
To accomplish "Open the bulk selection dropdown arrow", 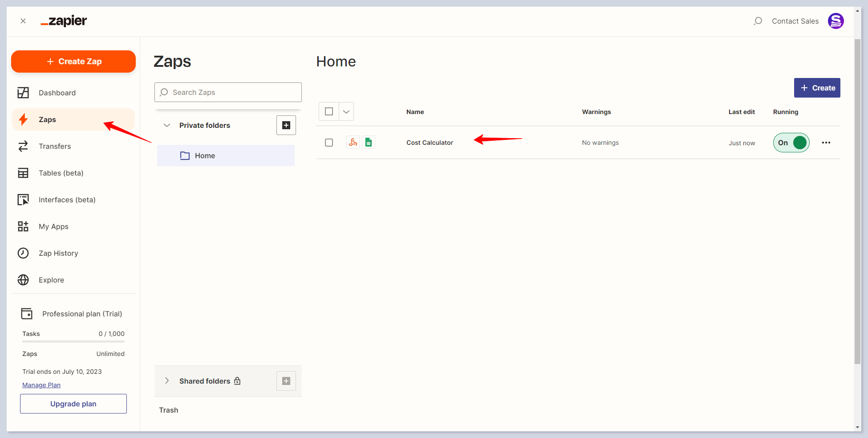I will pyautogui.click(x=346, y=111).
